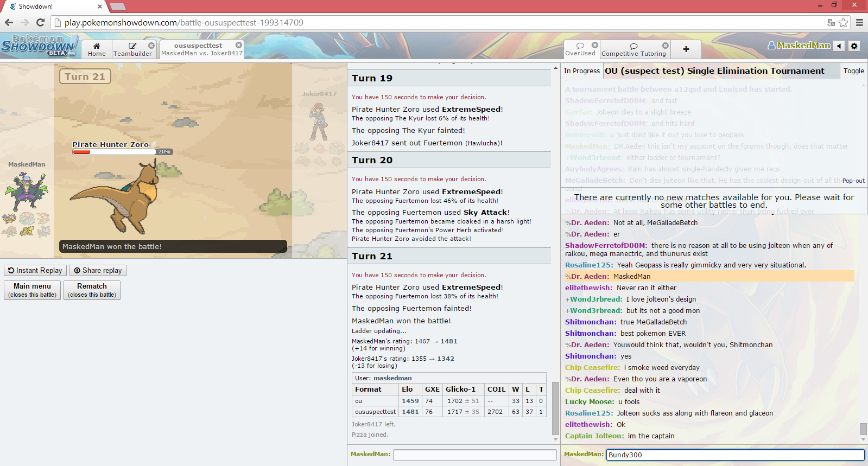Open the Chrome menu icon

pos(859,22)
